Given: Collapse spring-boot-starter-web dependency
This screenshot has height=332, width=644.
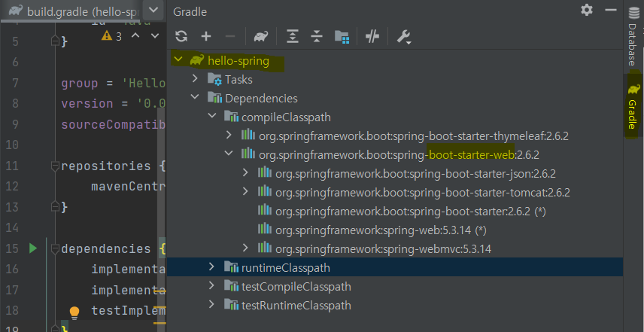Looking at the screenshot, I should point(229,154).
